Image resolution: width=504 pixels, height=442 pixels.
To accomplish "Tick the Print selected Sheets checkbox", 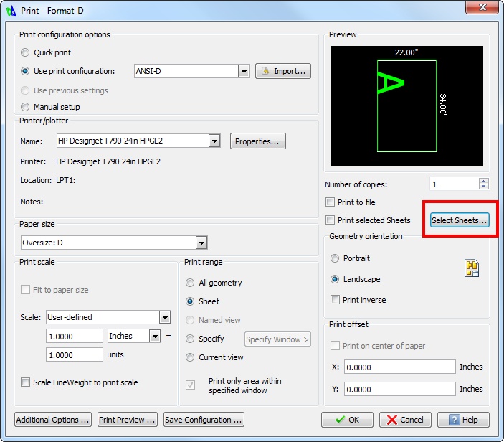I will point(330,220).
